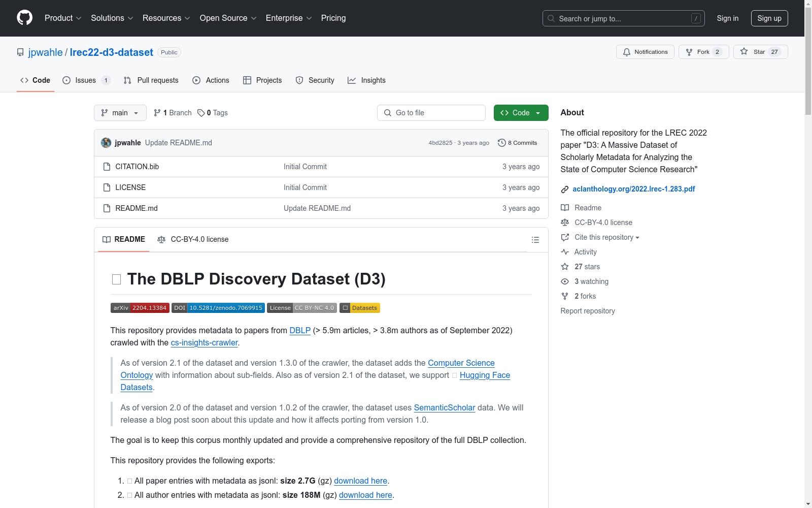Image resolution: width=812 pixels, height=508 pixels.
Task: Select the README tab in file viewer
Action: 124,239
